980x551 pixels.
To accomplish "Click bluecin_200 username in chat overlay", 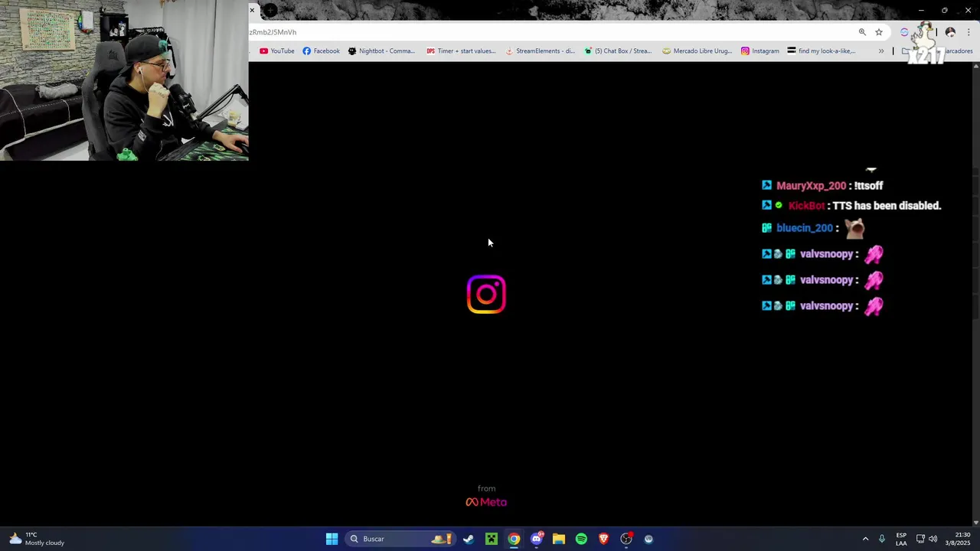I will (804, 228).
